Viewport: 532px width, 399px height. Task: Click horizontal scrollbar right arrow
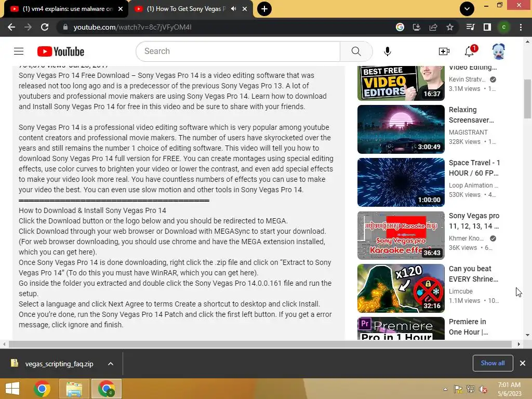[x=518, y=344]
